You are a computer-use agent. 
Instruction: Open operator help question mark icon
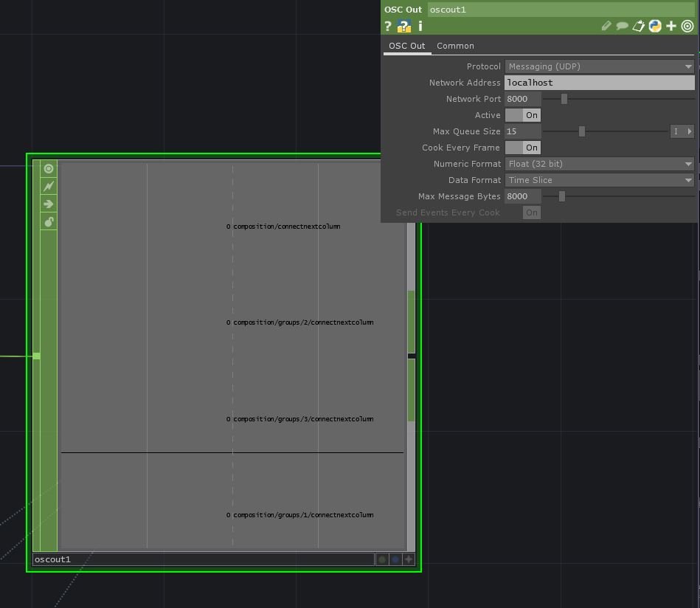click(388, 27)
